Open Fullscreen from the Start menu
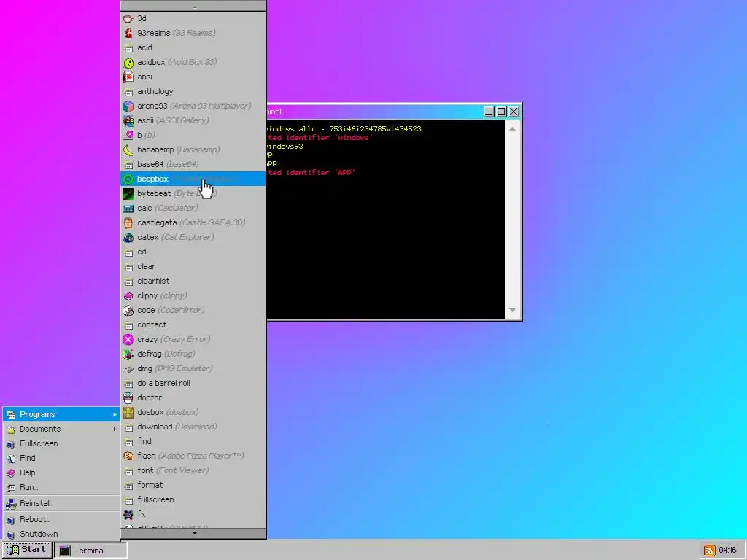The height and width of the screenshot is (560, 747). (61, 443)
